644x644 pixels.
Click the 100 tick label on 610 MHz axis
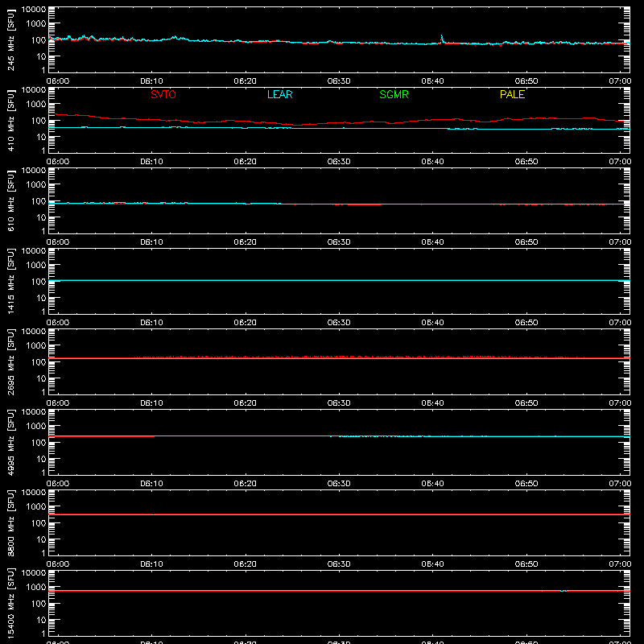coord(39,201)
